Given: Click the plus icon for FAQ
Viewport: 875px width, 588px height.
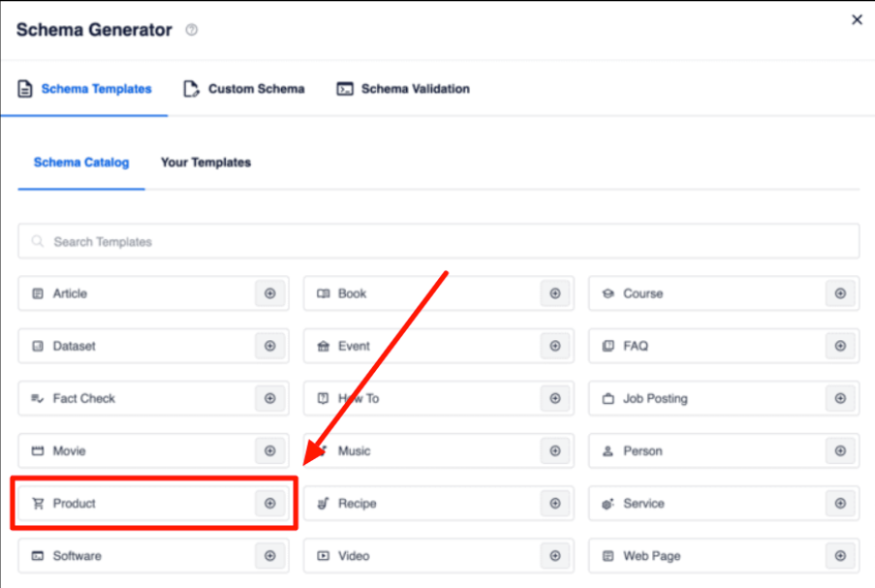Looking at the screenshot, I should (x=840, y=346).
